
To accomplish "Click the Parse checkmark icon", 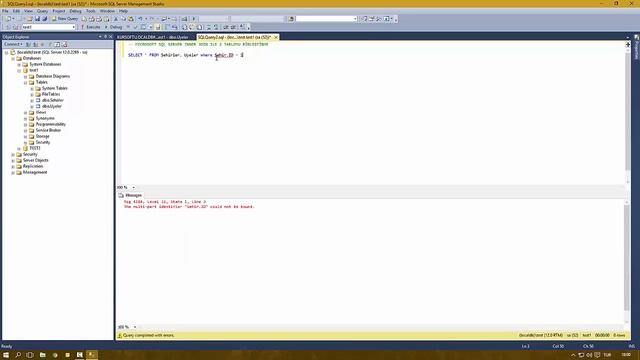I will coord(136,27).
